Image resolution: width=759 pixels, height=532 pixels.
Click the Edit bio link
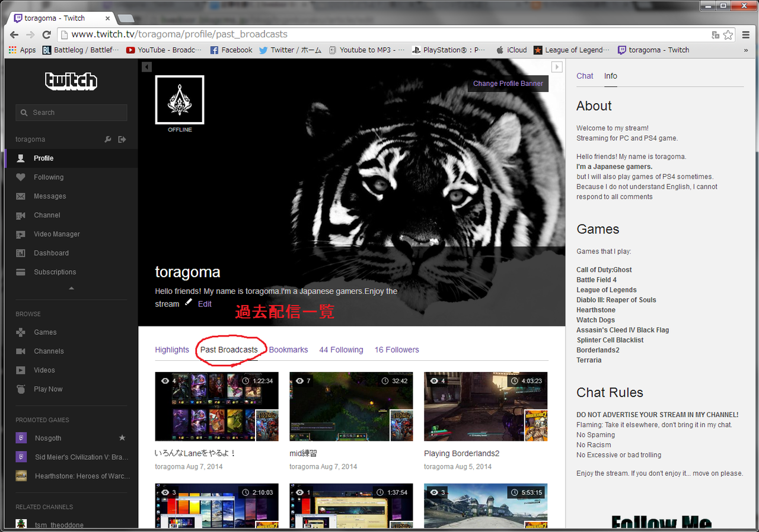[x=205, y=304]
